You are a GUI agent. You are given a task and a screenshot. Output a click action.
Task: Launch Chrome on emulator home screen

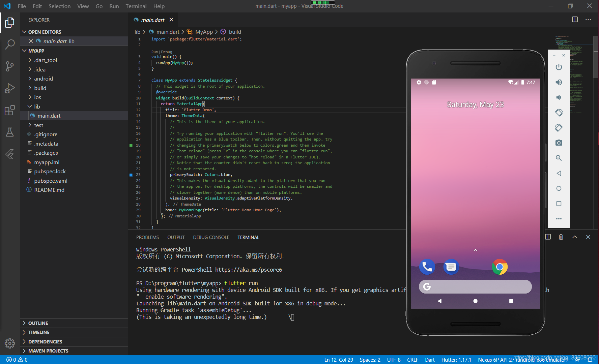(500, 267)
